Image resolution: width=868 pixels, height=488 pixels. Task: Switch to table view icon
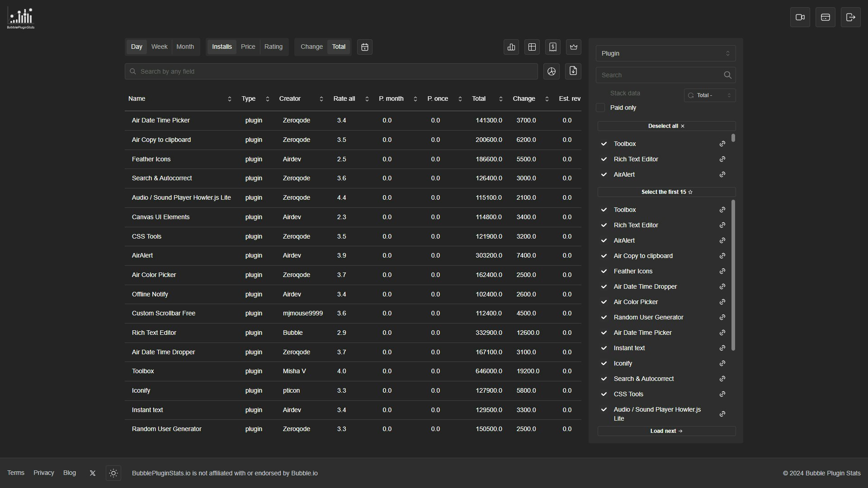pyautogui.click(x=532, y=47)
